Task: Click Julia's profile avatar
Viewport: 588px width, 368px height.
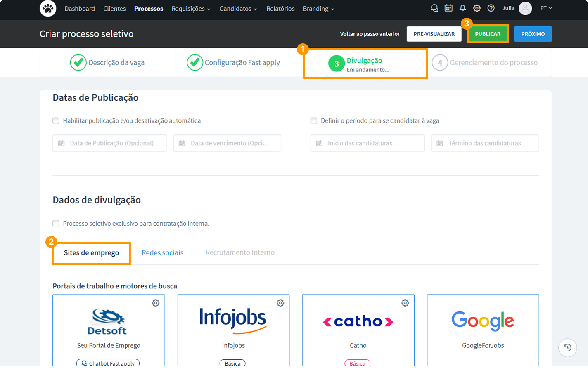Action: point(525,8)
